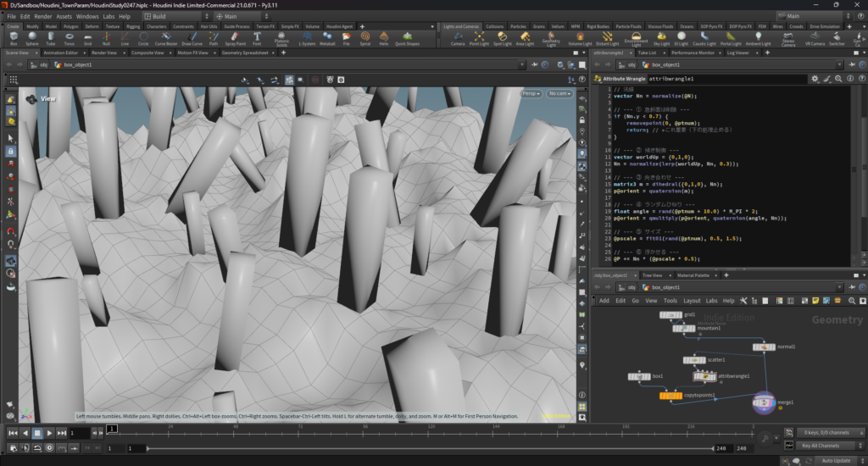This screenshot has width=868, height=466.
Task: Open the Render menu
Action: click(42, 16)
